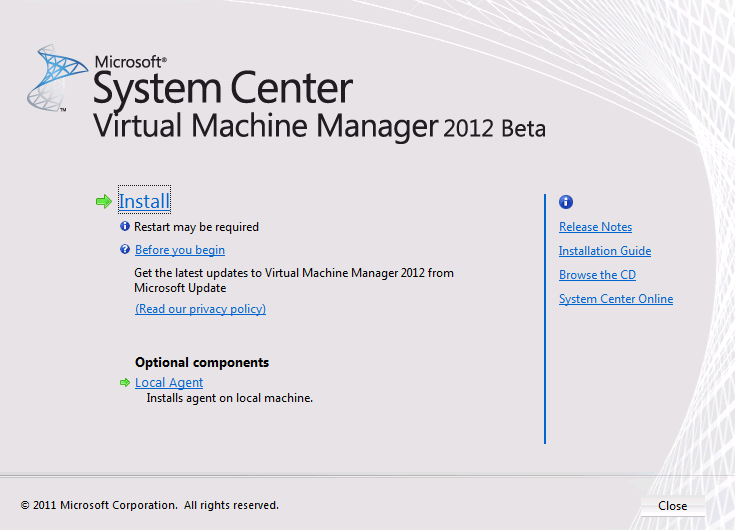Click the blue info icon above Release Notes
The width and height of the screenshot is (735, 530).
(x=566, y=202)
